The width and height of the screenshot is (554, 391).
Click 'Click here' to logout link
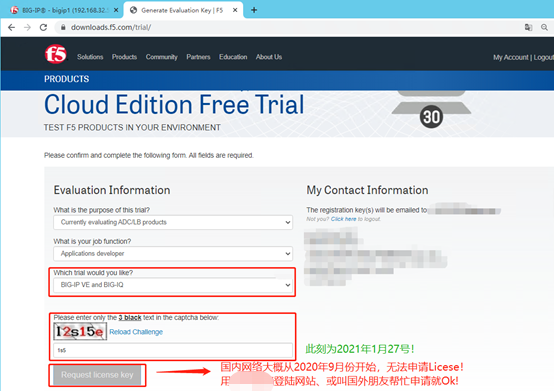[x=343, y=219]
